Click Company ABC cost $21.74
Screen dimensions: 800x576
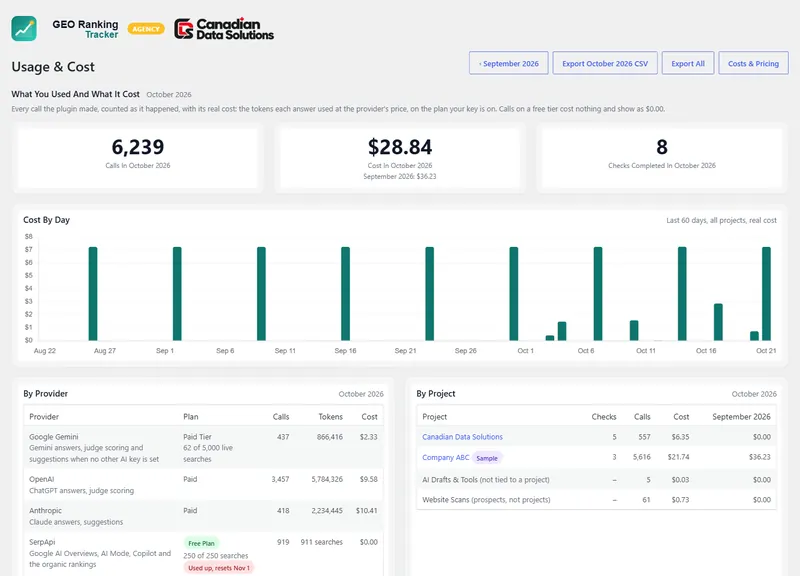[678, 457]
